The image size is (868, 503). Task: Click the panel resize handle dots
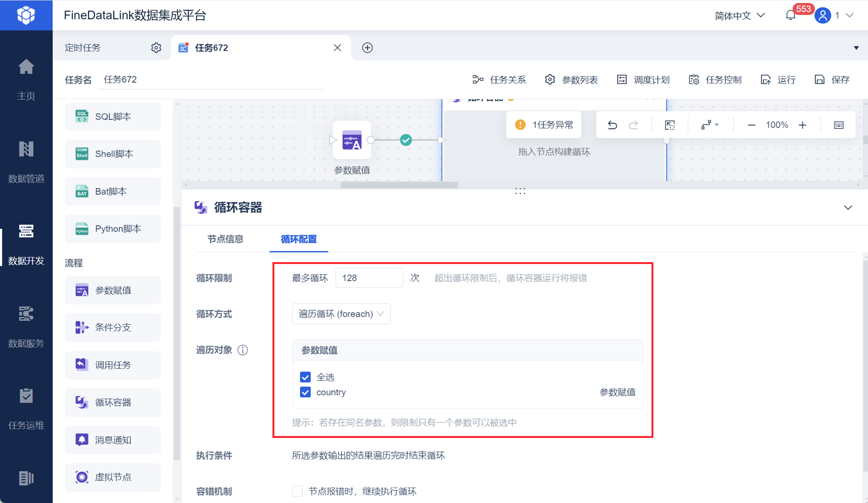click(x=520, y=191)
